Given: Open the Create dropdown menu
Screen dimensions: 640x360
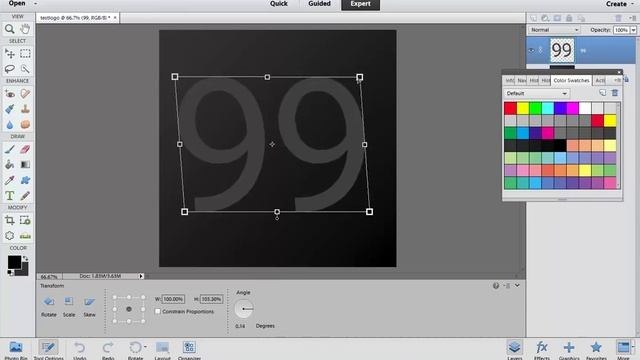Looking at the screenshot, I should [x=620, y=4].
